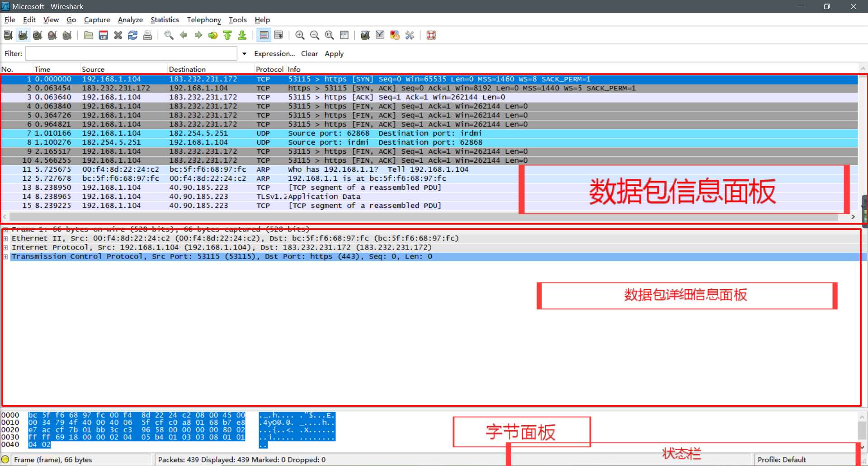Go back in packet history arrow
This screenshot has width=868, height=466.
[x=184, y=35]
